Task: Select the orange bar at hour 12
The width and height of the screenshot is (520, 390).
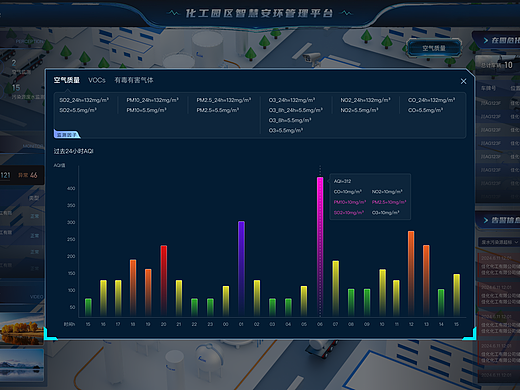Action: 411,273
